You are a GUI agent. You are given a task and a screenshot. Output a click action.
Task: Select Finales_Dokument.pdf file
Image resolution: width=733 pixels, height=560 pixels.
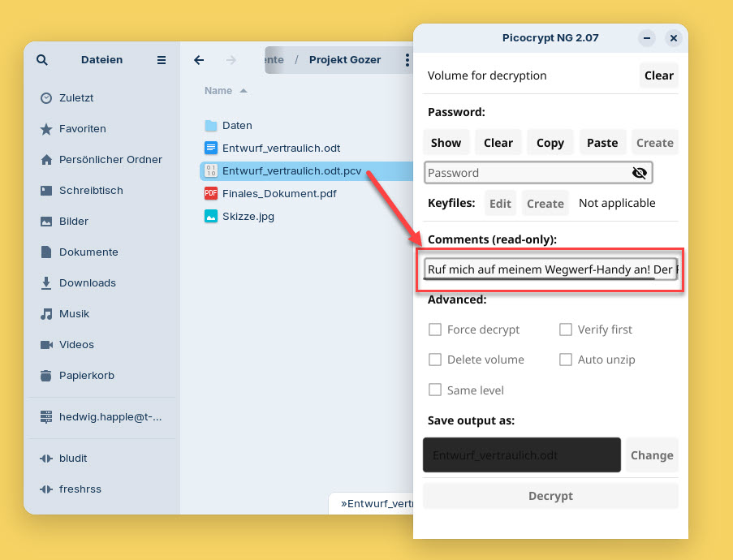click(x=278, y=194)
